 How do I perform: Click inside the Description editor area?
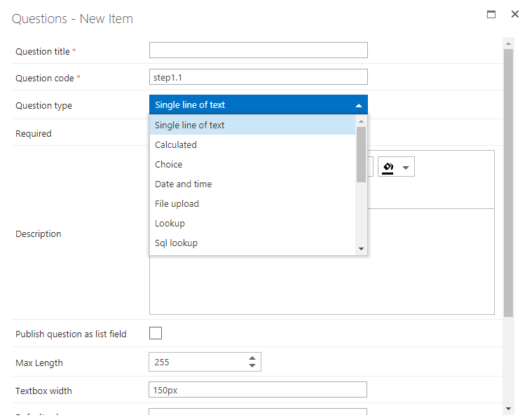[322, 262]
